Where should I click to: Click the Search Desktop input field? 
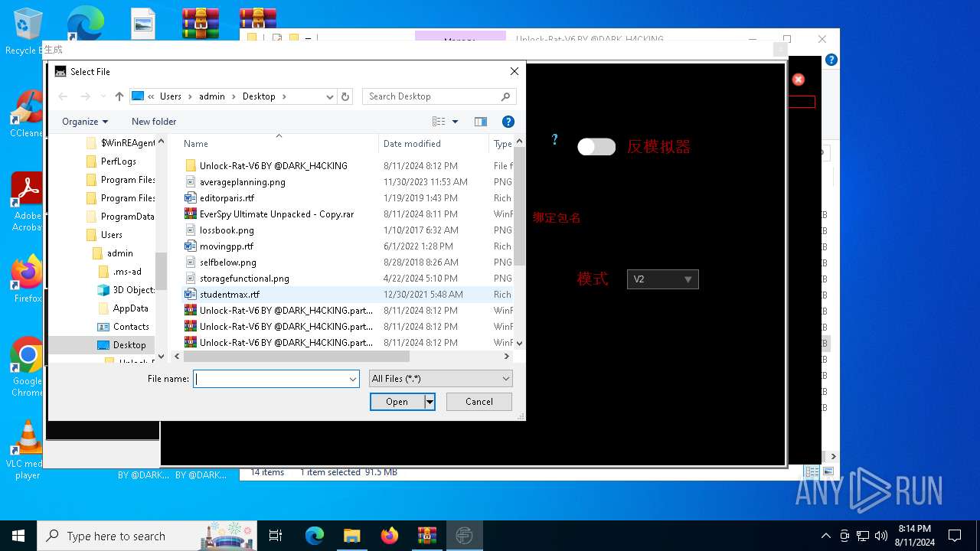tap(433, 96)
